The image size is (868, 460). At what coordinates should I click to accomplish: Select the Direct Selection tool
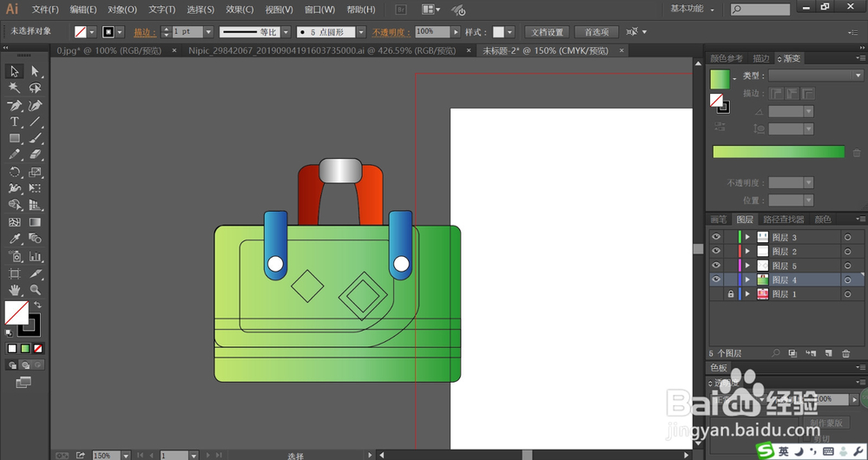pos(35,71)
